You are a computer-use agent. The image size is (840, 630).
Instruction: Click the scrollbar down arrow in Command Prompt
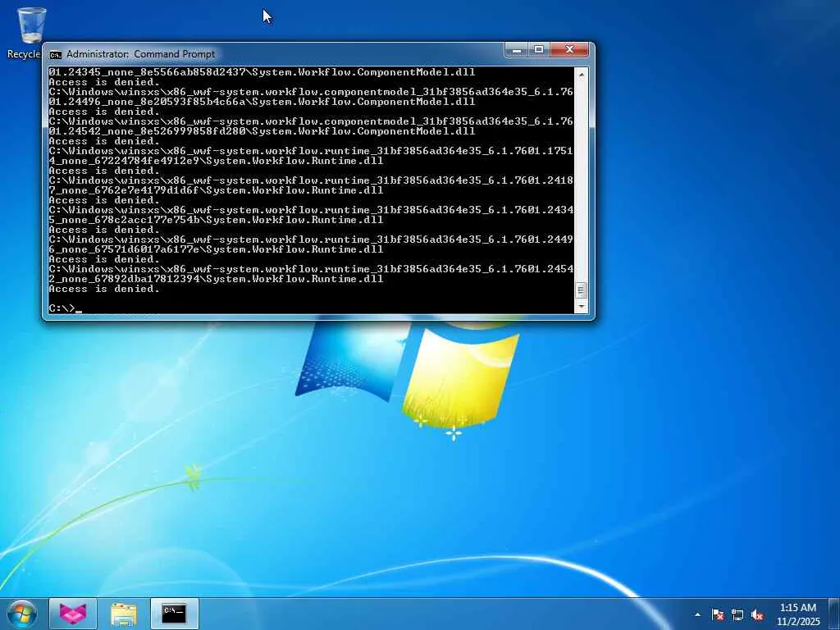pyautogui.click(x=582, y=307)
